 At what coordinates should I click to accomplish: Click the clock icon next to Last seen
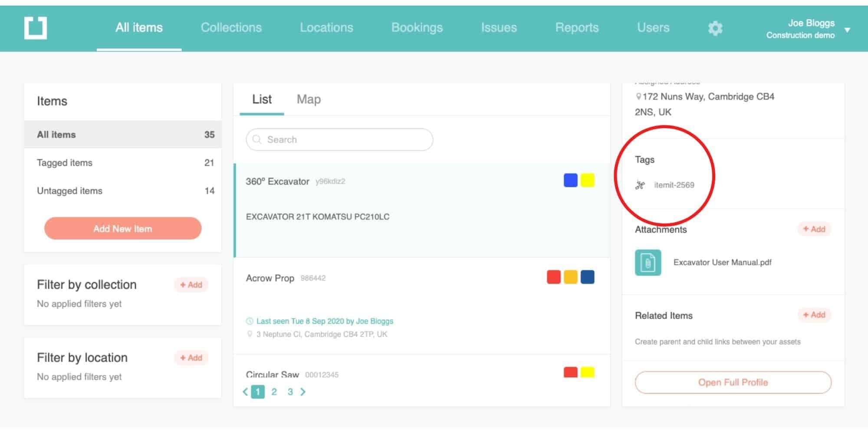point(250,321)
